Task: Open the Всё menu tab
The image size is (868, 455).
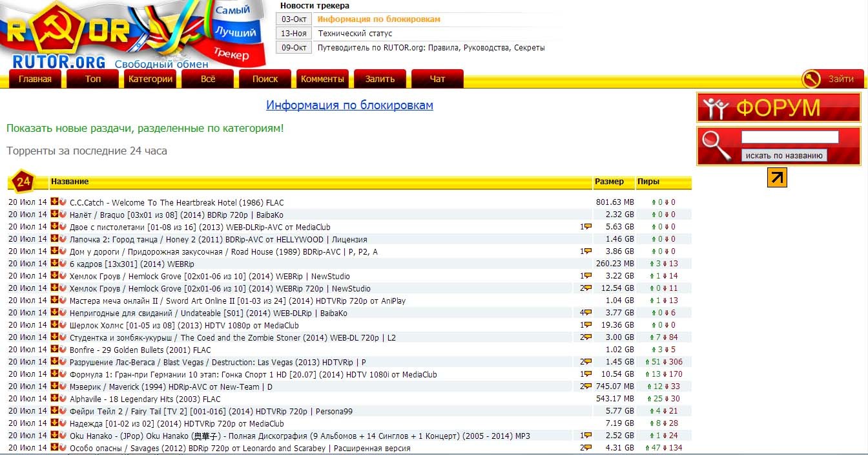Action: pos(208,79)
